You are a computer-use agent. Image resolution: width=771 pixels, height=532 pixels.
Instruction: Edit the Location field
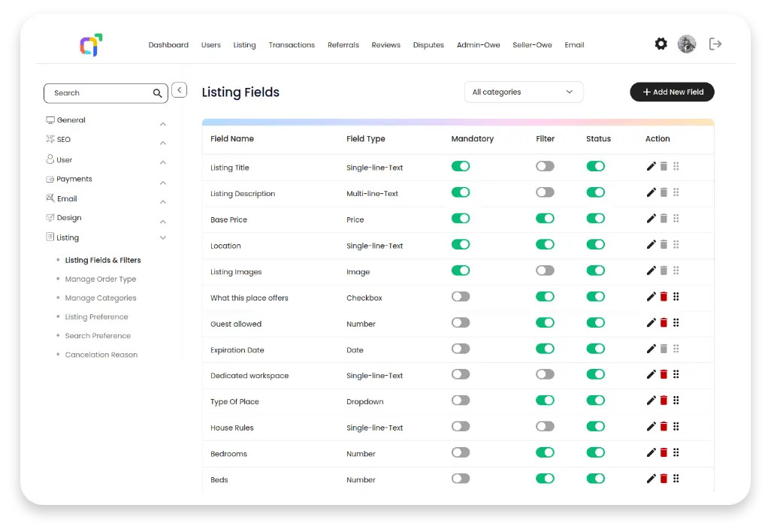[x=651, y=244]
